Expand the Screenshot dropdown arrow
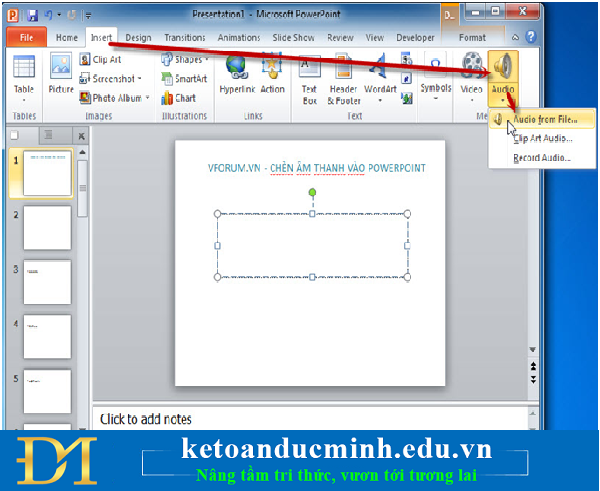Viewport: 600px width, 491px height. pos(140,78)
